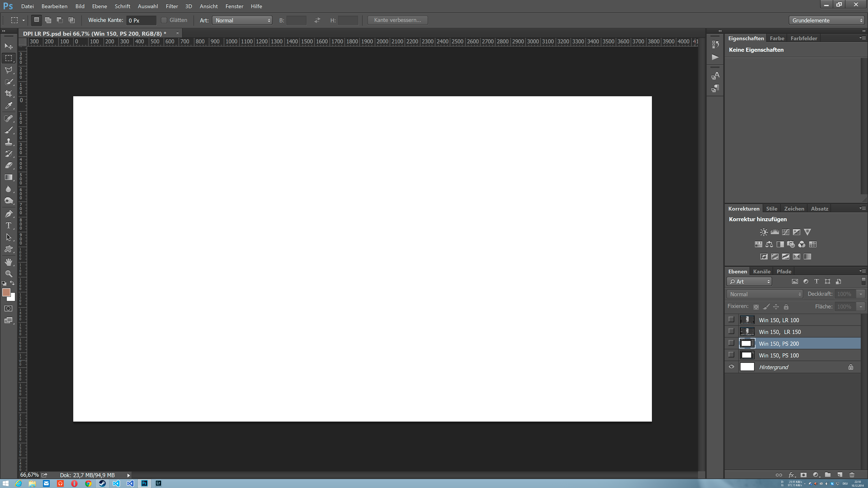Hide the Hintergrund layer

pyautogui.click(x=731, y=367)
